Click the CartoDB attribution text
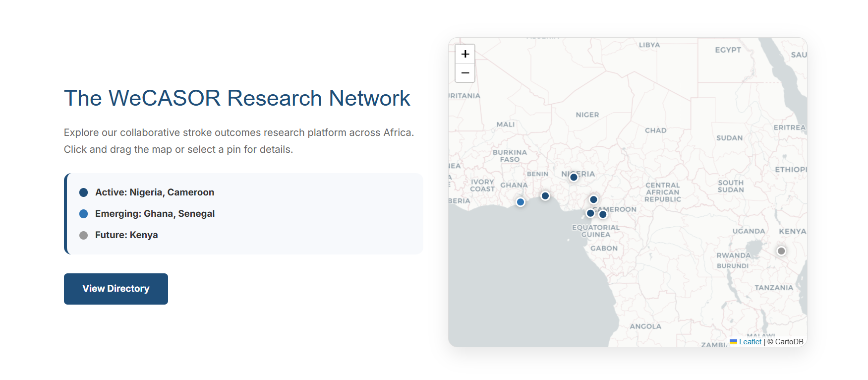The height and width of the screenshot is (380, 868). (x=789, y=342)
